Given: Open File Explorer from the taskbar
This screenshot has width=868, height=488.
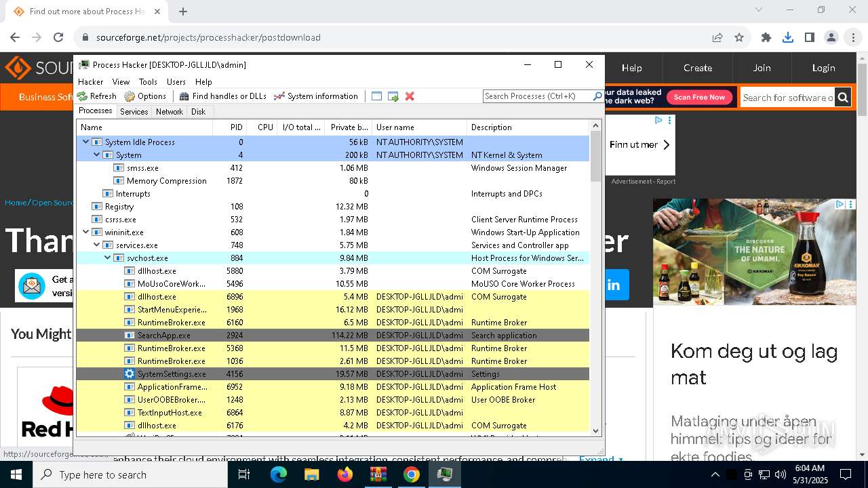Looking at the screenshot, I should click(311, 474).
